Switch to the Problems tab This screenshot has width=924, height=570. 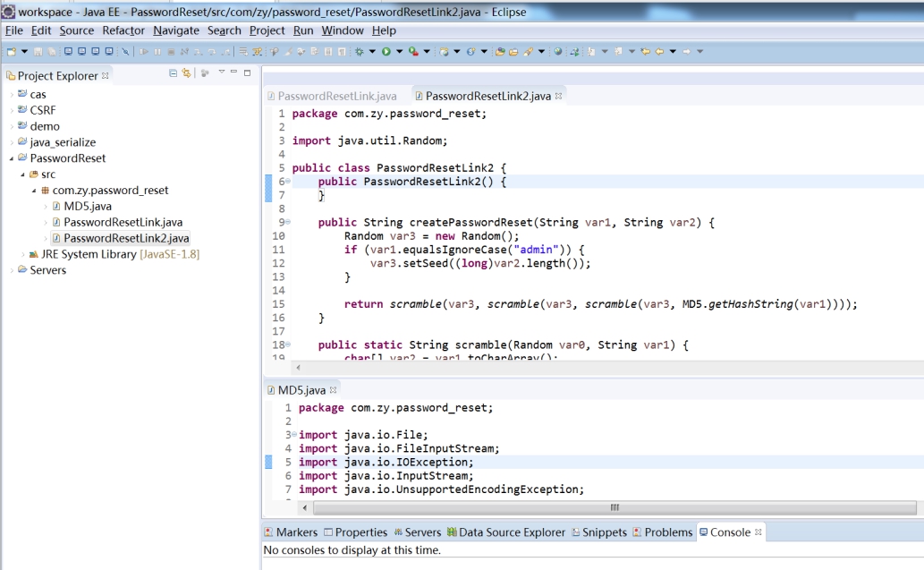(663, 532)
